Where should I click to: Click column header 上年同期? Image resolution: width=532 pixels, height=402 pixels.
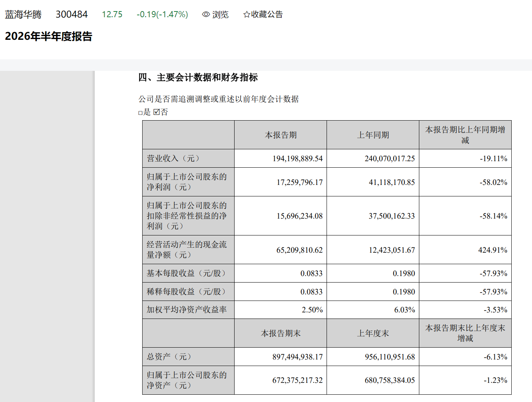click(x=373, y=135)
